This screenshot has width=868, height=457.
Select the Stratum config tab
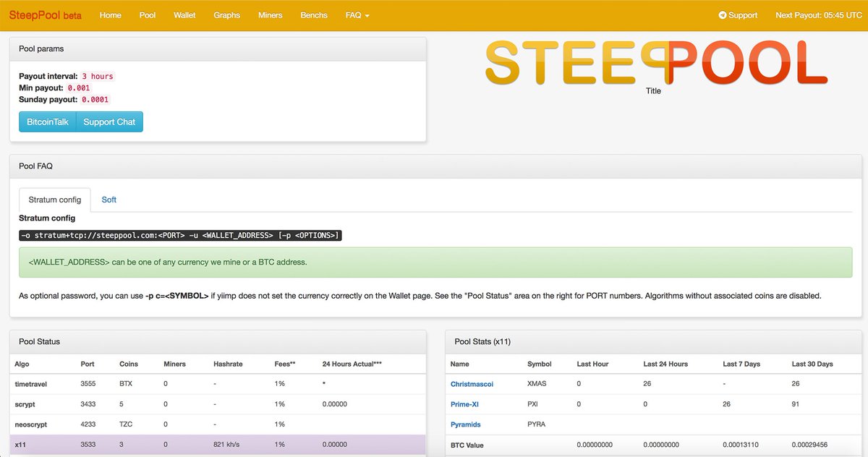pyautogui.click(x=54, y=200)
